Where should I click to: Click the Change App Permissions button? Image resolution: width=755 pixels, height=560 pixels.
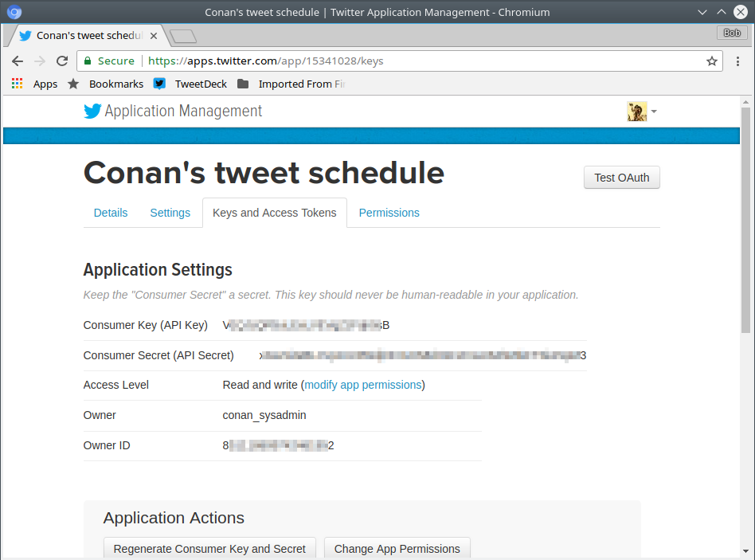pyautogui.click(x=397, y=548)
